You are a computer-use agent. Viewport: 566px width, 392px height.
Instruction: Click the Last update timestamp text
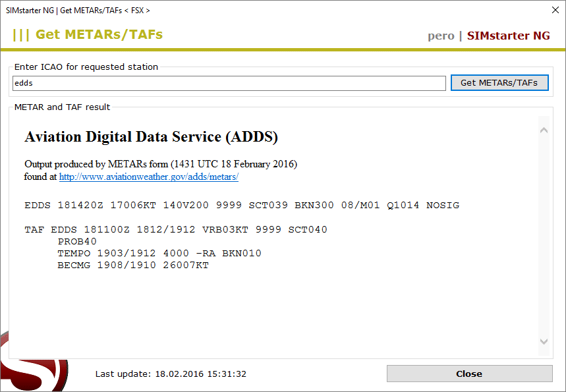pos(171,374)
